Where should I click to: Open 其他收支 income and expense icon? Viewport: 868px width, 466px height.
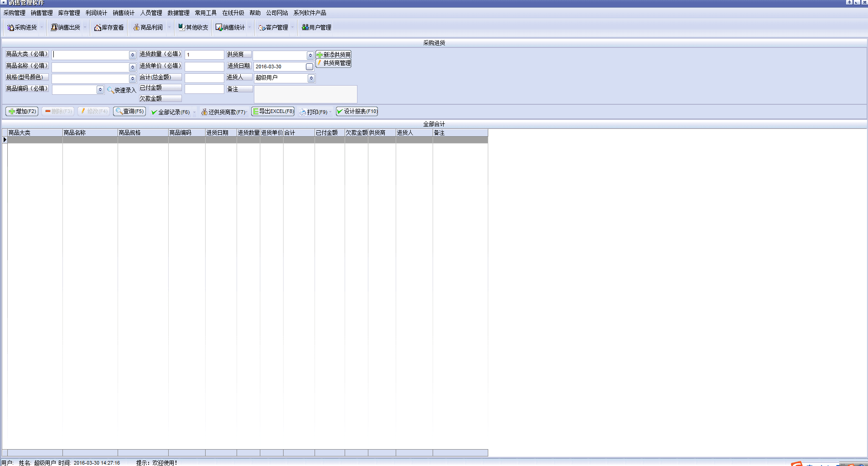[181, 27]
